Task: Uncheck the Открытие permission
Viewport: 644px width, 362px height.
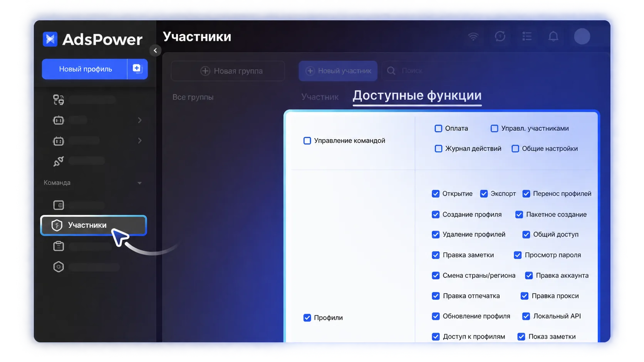Action: (x=436, y=194)
